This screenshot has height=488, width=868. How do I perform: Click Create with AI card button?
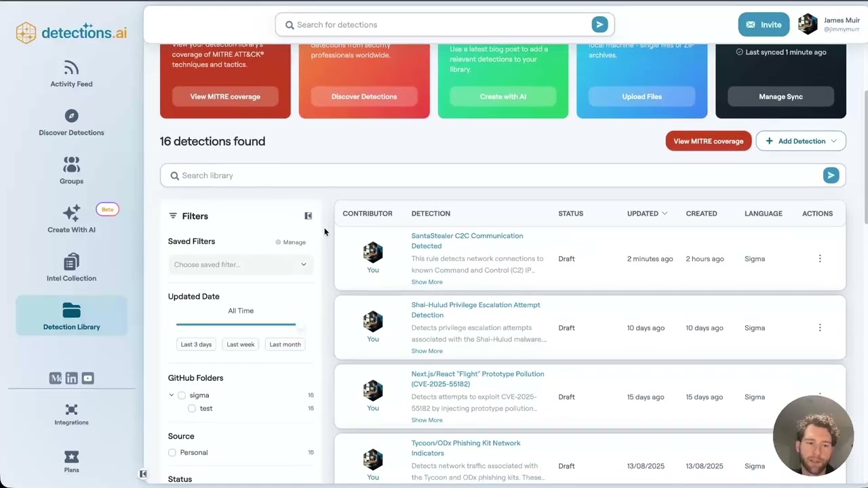click(x=503, y=96)
